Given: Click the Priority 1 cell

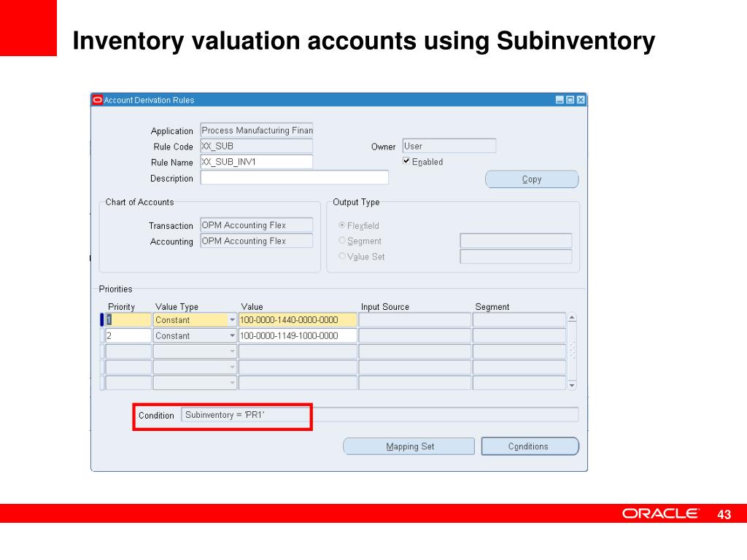Looking at the screenshot, I should coord(128,320).
